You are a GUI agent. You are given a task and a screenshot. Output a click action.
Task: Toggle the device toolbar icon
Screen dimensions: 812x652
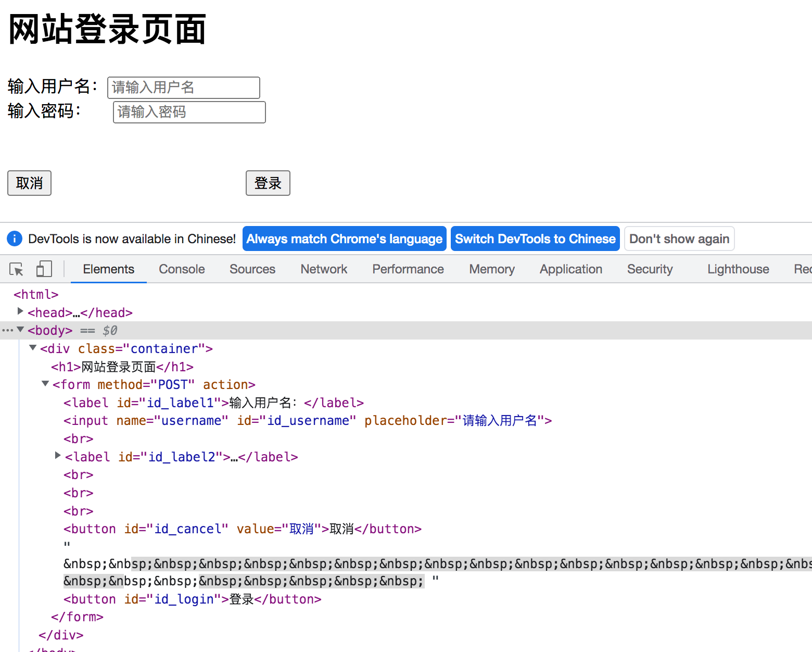[44, 269]
